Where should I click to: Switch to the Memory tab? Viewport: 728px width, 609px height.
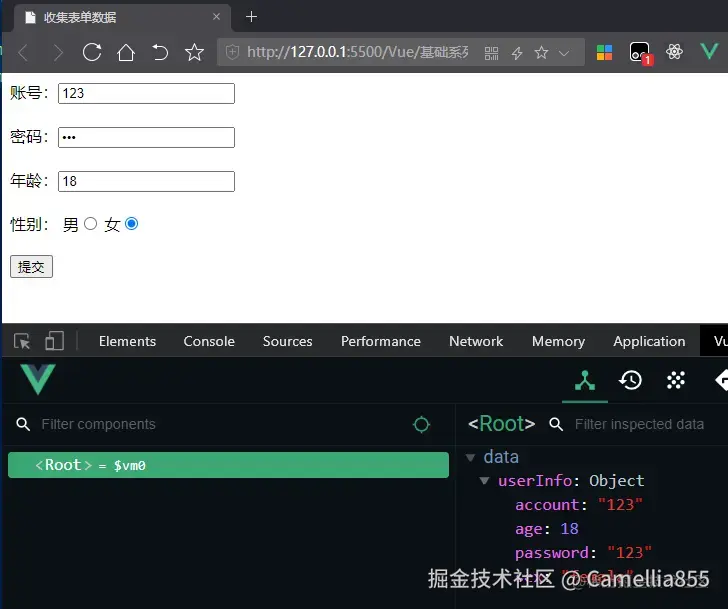coord(559,341)
